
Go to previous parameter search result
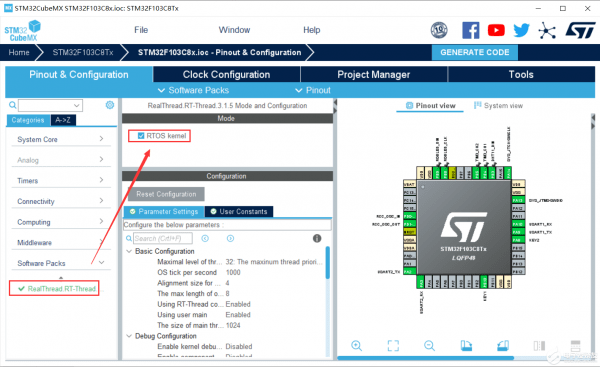pyautogui.click(x=205, y=238)
